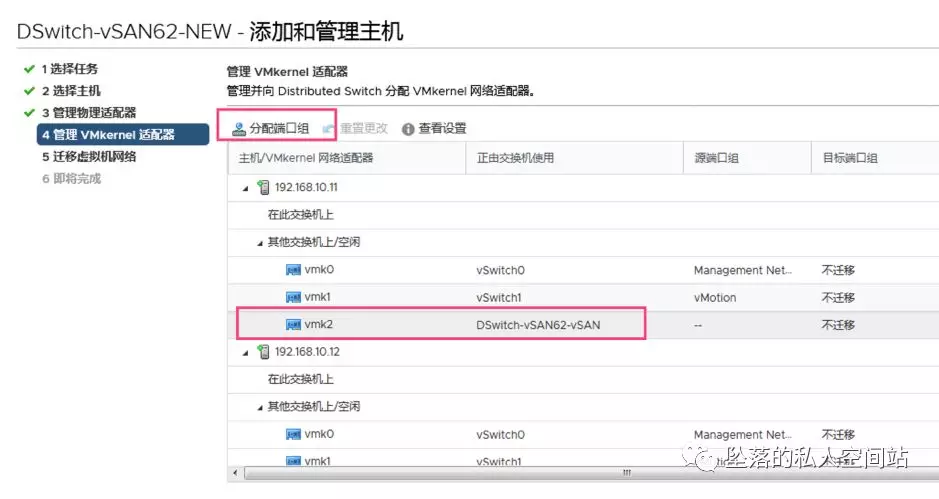Open view settings (查看设置)

click(434, 128)
